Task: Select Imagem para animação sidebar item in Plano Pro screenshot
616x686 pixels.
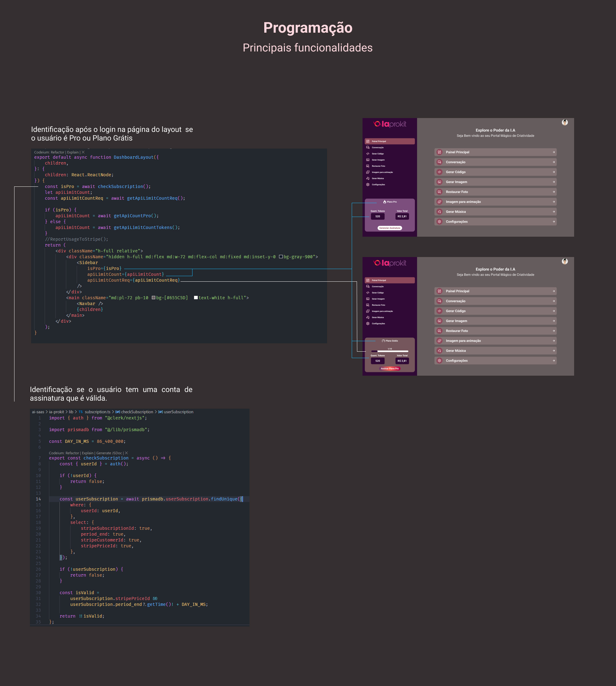Action: [382, 172]
